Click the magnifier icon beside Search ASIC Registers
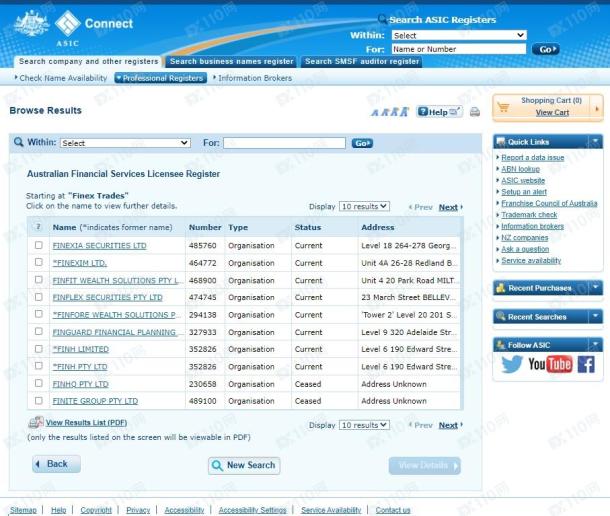This screenshot has height=516, width=610. [x=382, y=19]
